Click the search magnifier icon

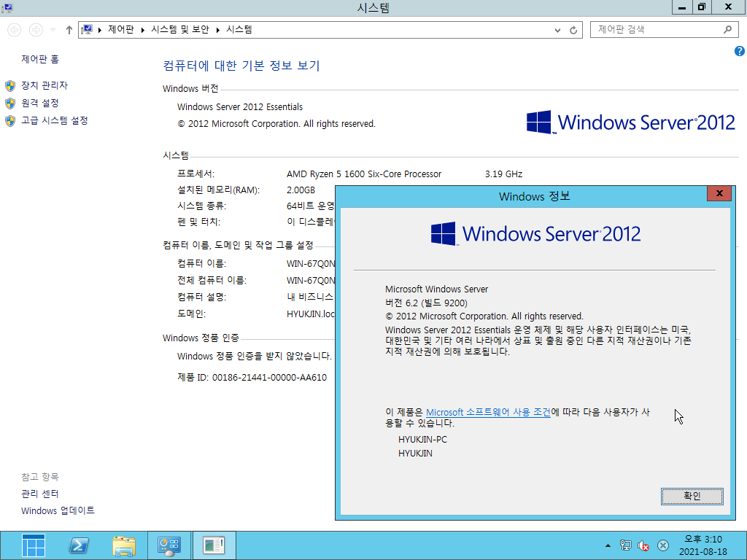(x=727, y=29)
